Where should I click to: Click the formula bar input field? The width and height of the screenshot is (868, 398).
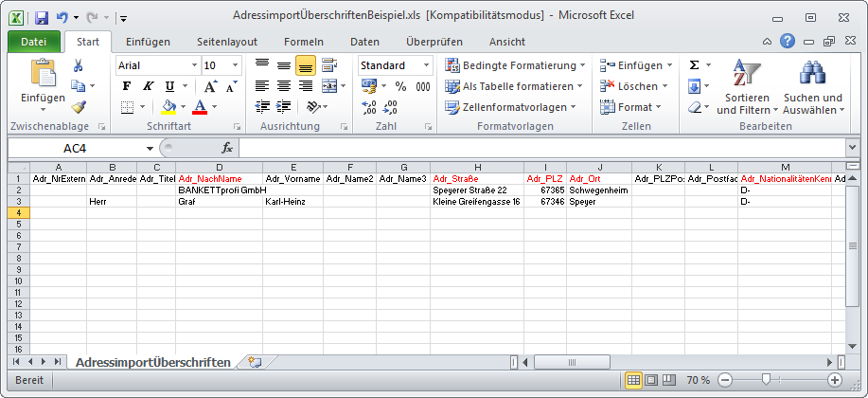click(x=541, y=148)
